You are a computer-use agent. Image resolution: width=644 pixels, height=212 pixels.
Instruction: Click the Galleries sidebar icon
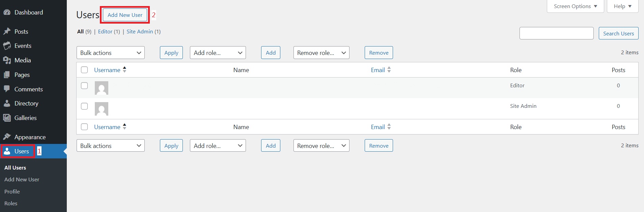[x=7, y=118]
